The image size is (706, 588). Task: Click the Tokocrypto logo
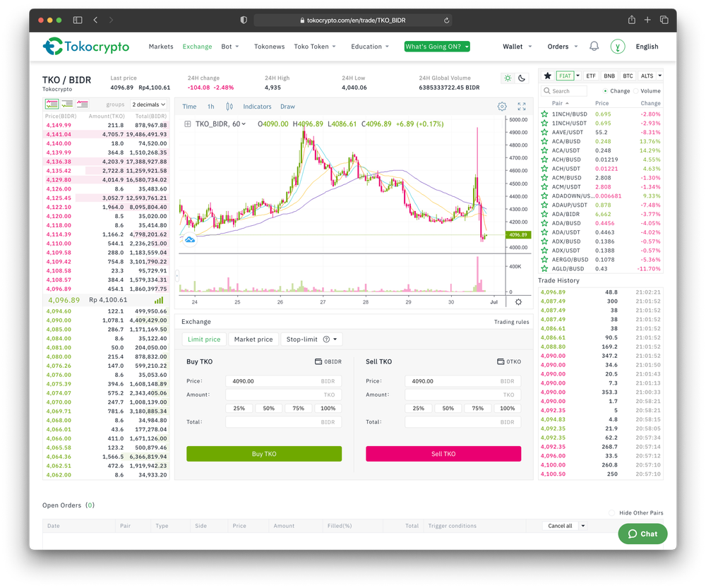[86, 47]
